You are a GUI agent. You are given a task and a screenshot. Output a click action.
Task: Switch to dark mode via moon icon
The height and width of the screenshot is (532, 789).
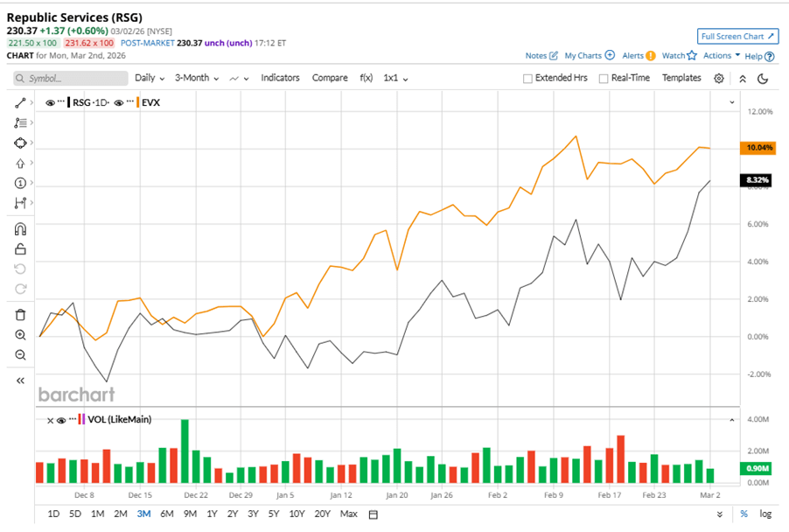tap(762, 78)
